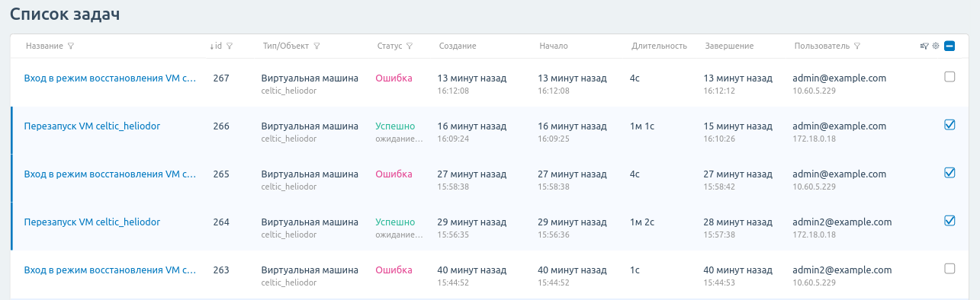Click admin2@example.com in row 263

(842, 270)
